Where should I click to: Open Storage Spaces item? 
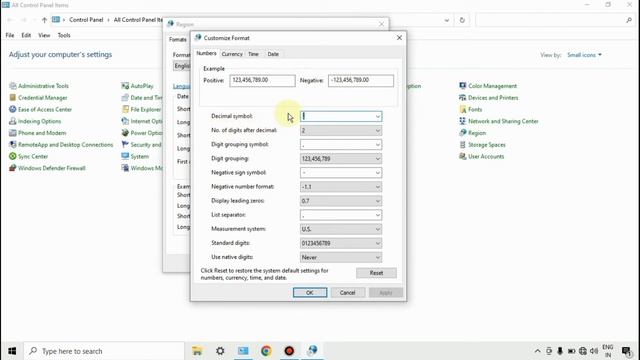pos(482,145)
